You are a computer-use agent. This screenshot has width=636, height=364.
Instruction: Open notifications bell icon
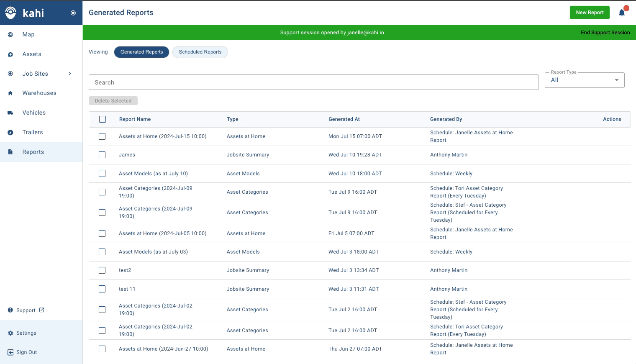[622, 13]
